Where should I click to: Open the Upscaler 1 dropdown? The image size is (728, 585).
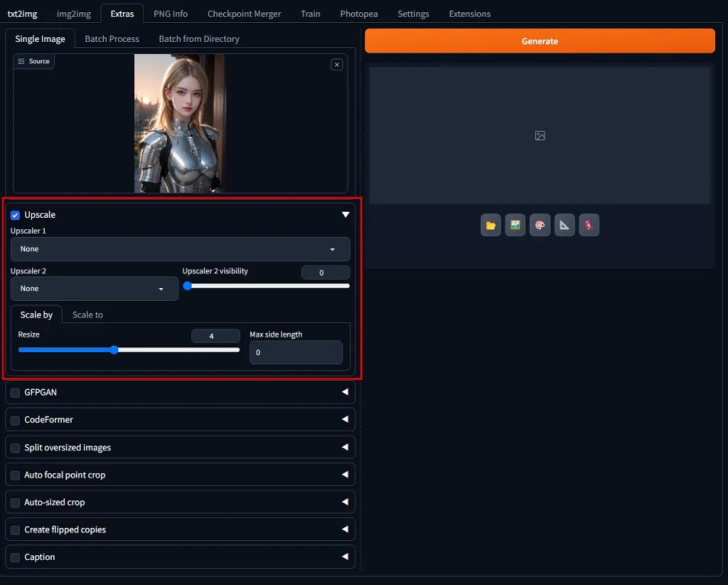point(180,249)
